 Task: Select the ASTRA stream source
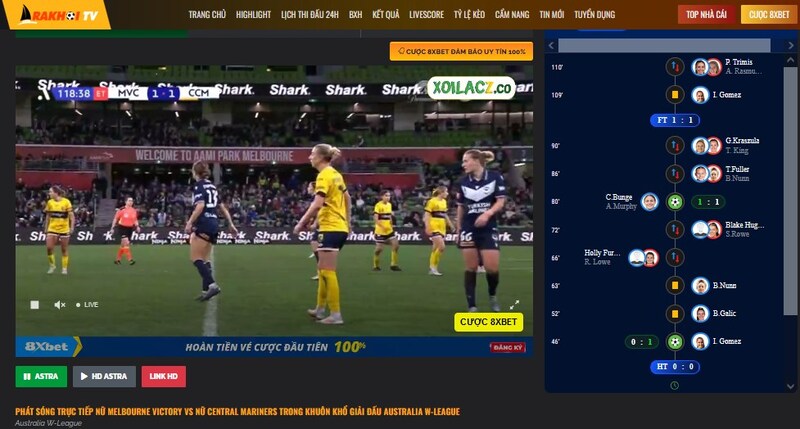(41, 376)
